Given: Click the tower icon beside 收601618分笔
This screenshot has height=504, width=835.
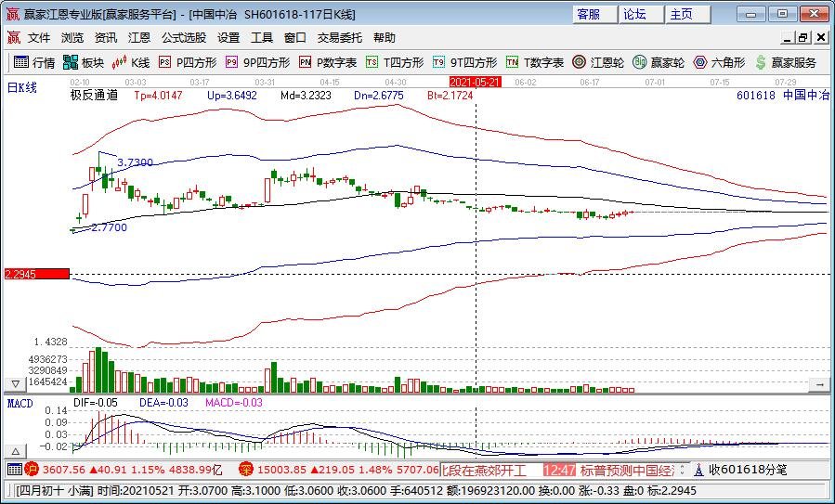Looking at the screenshot, I should [x=698, y=470].
